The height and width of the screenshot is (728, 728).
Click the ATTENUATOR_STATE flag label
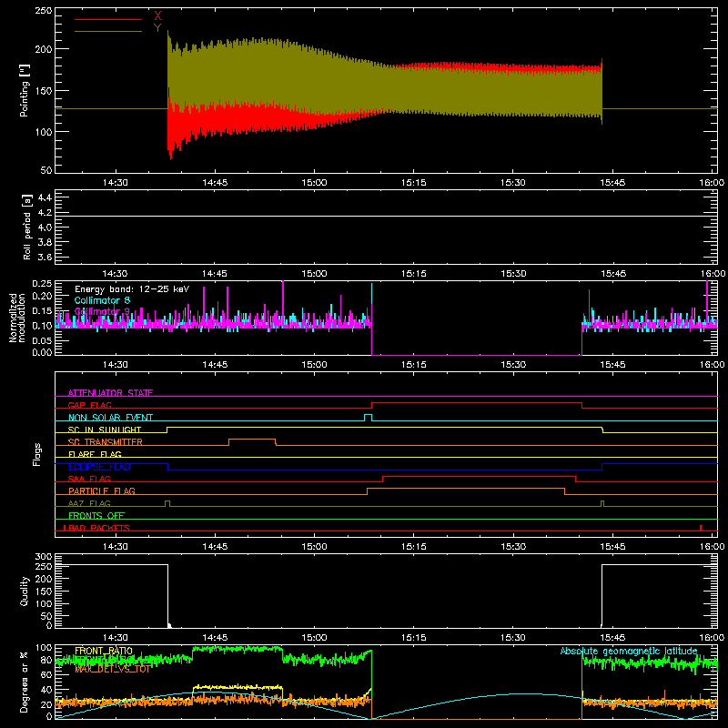point(110,393)
